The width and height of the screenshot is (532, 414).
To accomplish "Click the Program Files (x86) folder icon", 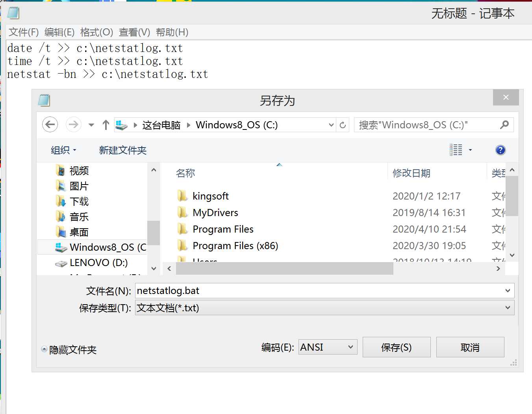I will [x=182, y=246].
